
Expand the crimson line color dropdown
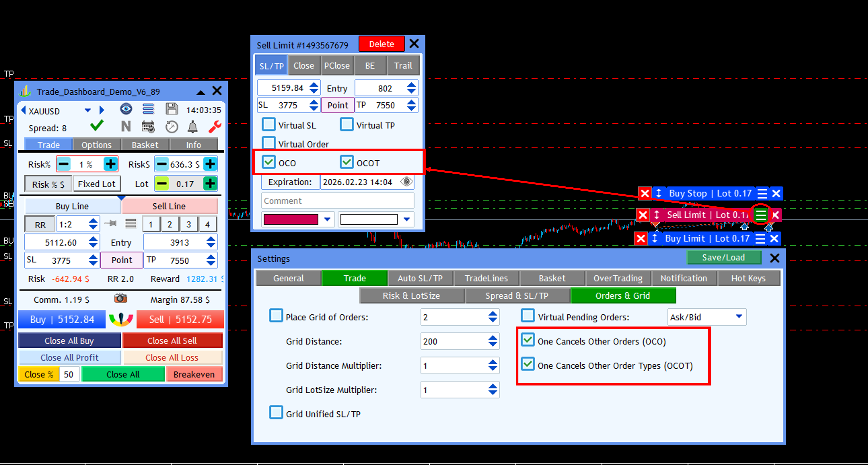(x=327, y=219)
